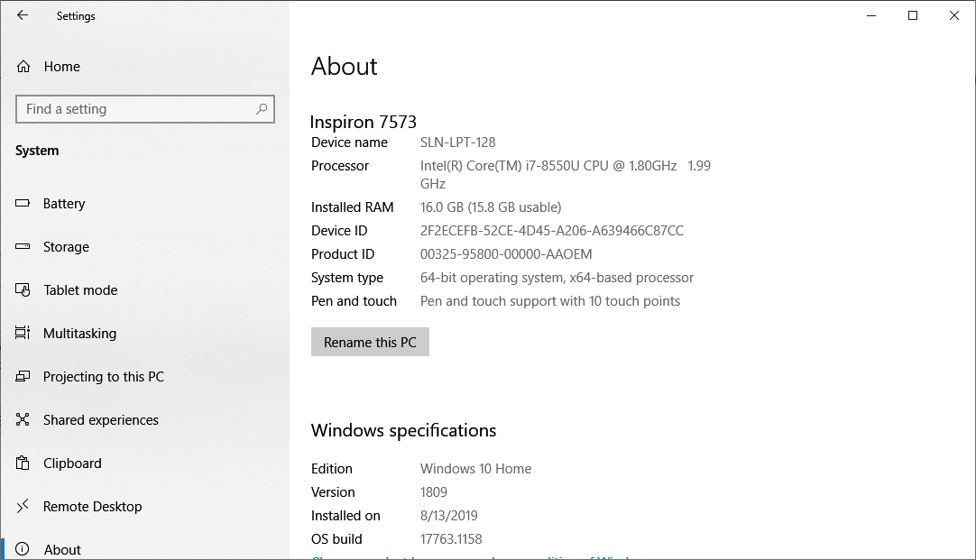Screen dimensions: 976x560
Task: Click the System section heading in sidebar
Action: click(x=37, y=151)
